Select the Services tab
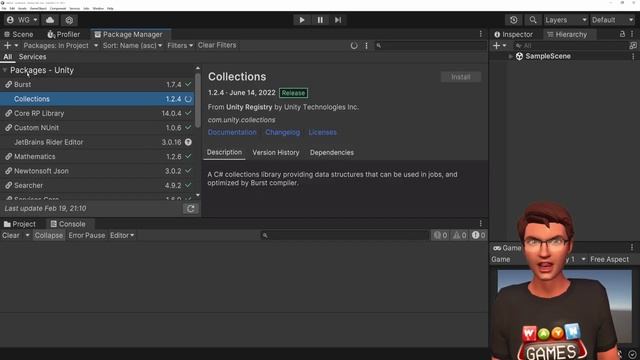The width and height of the screenshot is (640, 360). tap(32, 57)
